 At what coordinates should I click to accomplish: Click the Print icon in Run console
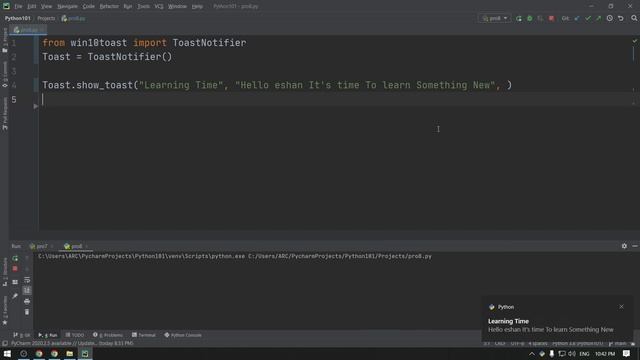coord(27,301)
